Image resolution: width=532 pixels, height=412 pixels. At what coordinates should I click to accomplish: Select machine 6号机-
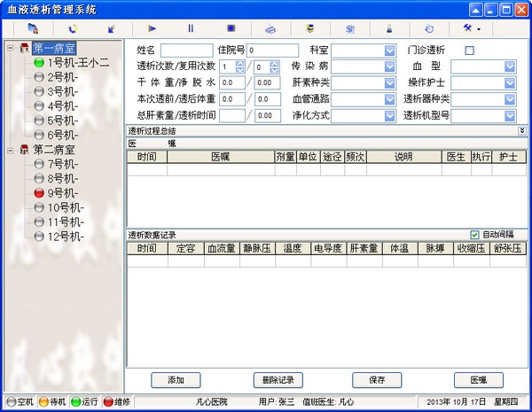pos(57,135)
